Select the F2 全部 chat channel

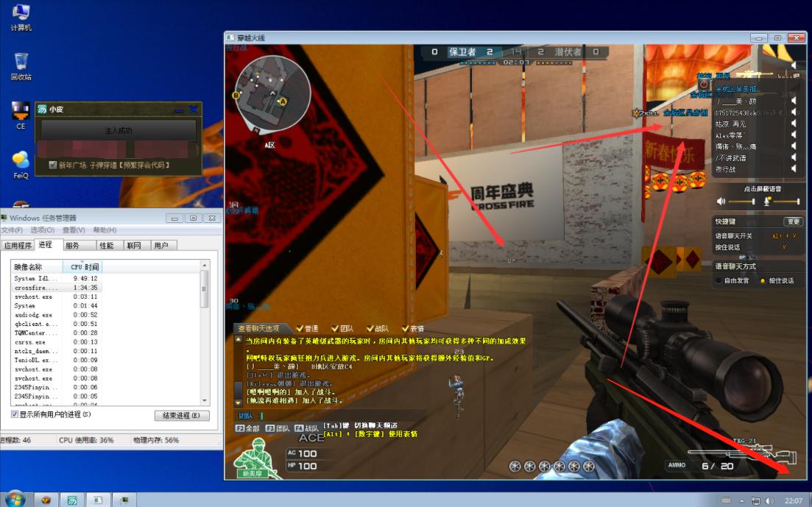tap(247, 428)
